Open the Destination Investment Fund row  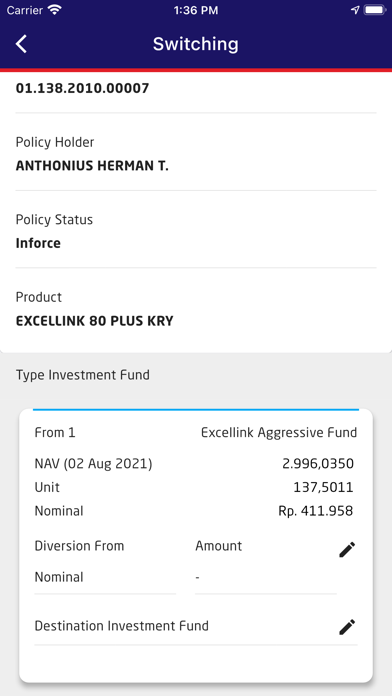pos(196,626)
